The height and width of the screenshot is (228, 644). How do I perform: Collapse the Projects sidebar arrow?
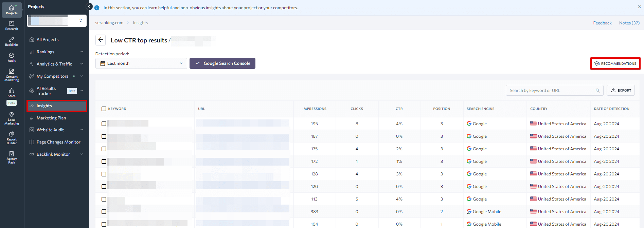point(89,6)
